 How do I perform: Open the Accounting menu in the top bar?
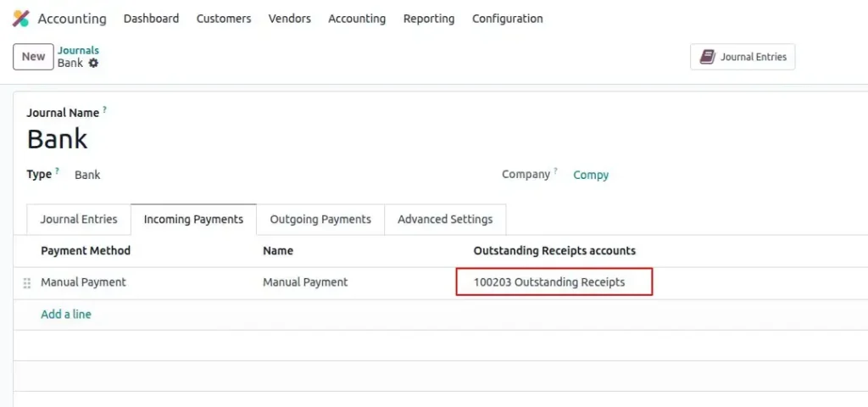[x=357, y=19]
